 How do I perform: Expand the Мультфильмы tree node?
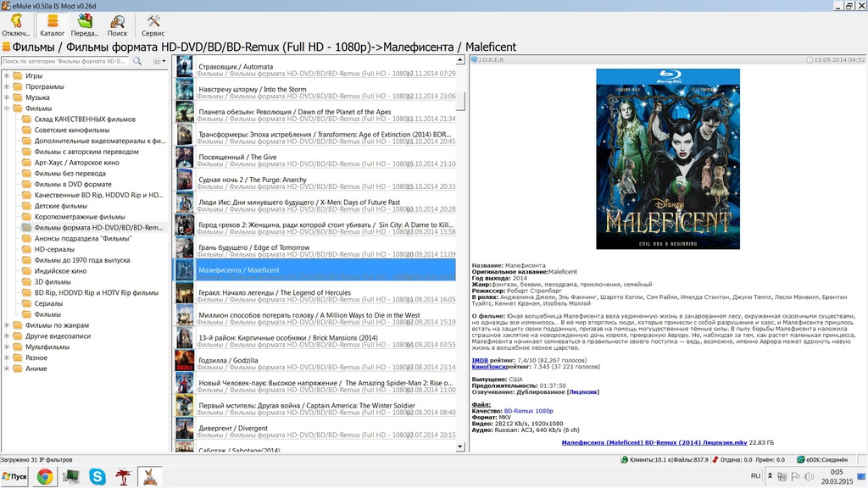(7, 347)
